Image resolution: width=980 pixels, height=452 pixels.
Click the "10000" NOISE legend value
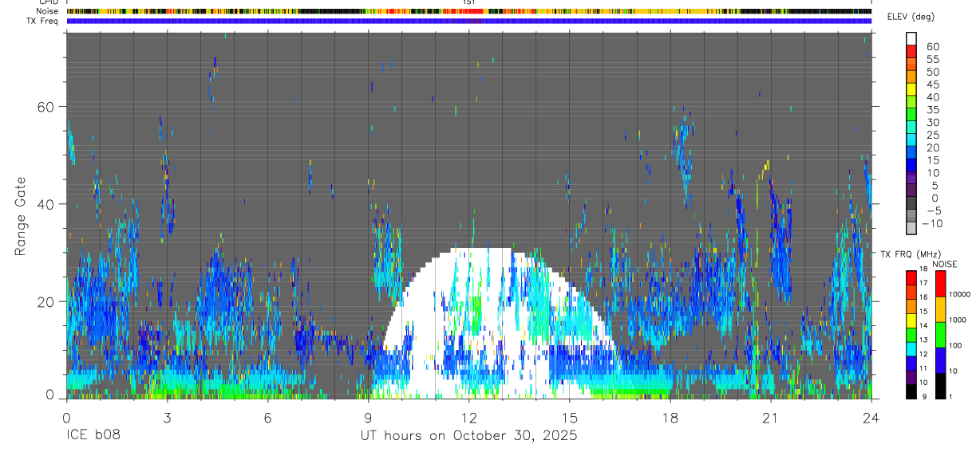coord(959,295)
